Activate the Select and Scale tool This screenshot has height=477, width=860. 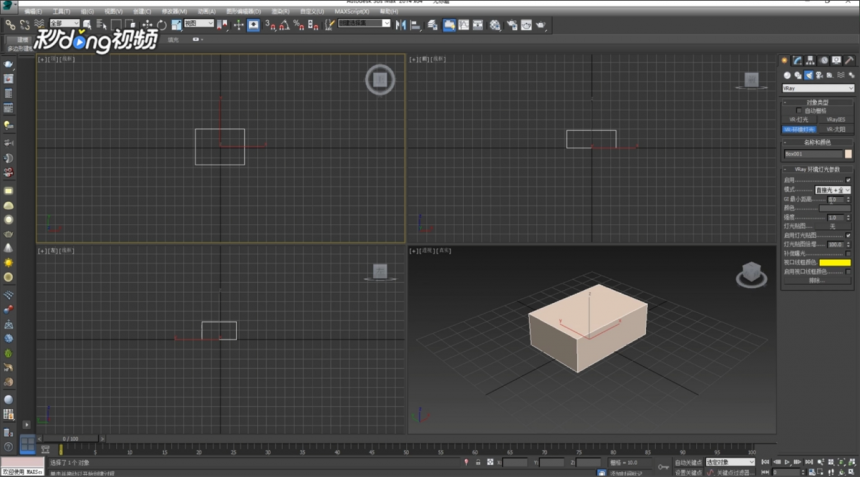tap(176, 25)
